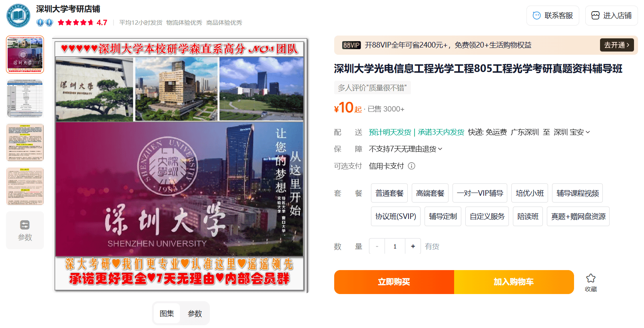Decrease quantity with the minus button
Image resolution: width=644 pixels, height=328 pixels.
coord(377,246)
